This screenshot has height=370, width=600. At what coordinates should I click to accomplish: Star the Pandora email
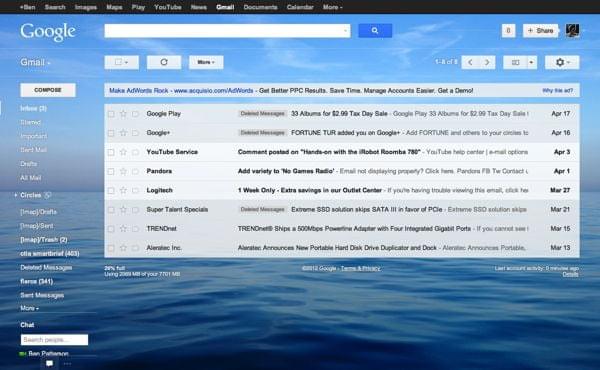[123, 171]
